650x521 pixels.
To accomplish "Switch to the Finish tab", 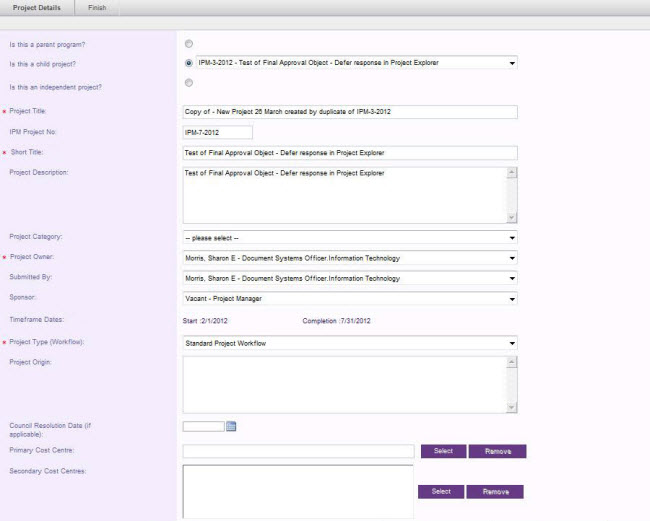I will 97,7.
